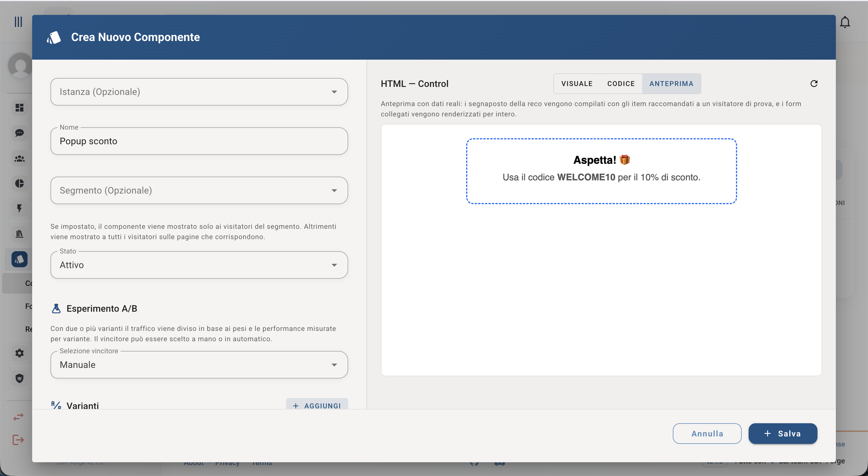Click the dashed preview popup box

pos(601,171)
